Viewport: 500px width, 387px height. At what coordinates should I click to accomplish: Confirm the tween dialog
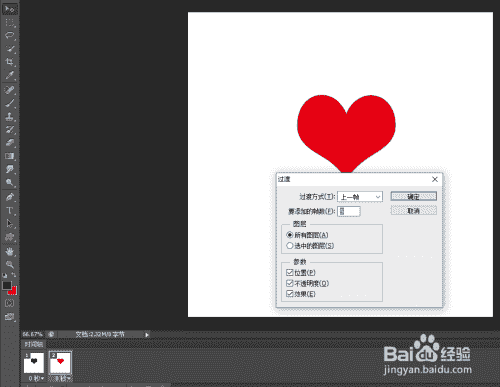tap(414, 197)
